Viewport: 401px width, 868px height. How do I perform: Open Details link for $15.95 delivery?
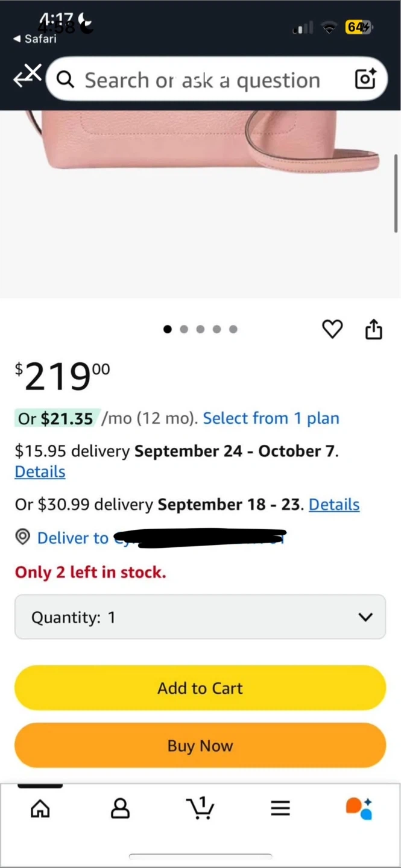(40, 472)
